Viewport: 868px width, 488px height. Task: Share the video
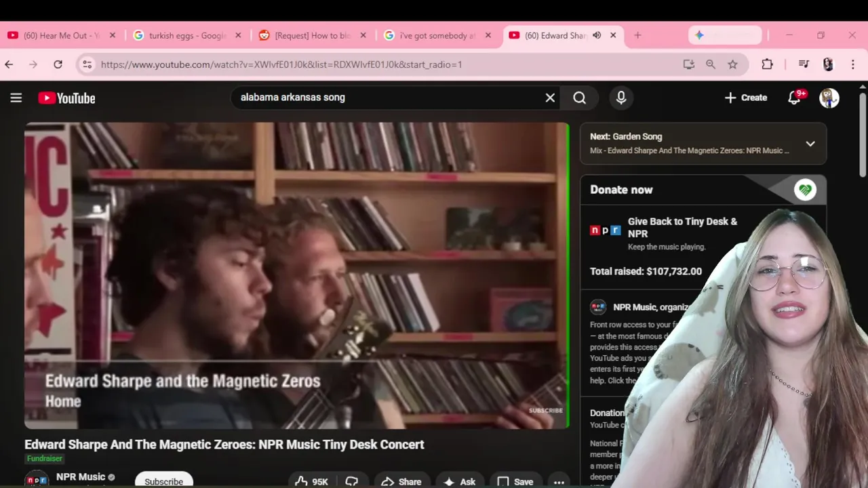pyautogui.click(x=401, y=481)
